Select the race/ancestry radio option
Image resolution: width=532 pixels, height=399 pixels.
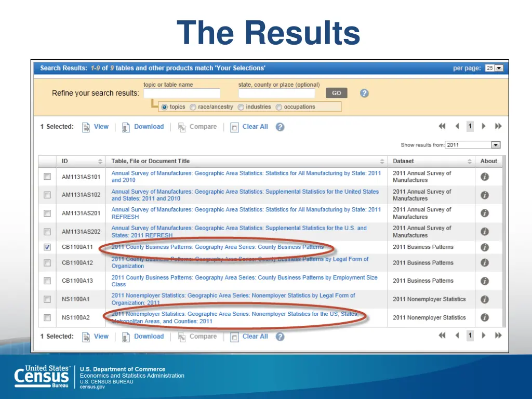pos(193,107)
